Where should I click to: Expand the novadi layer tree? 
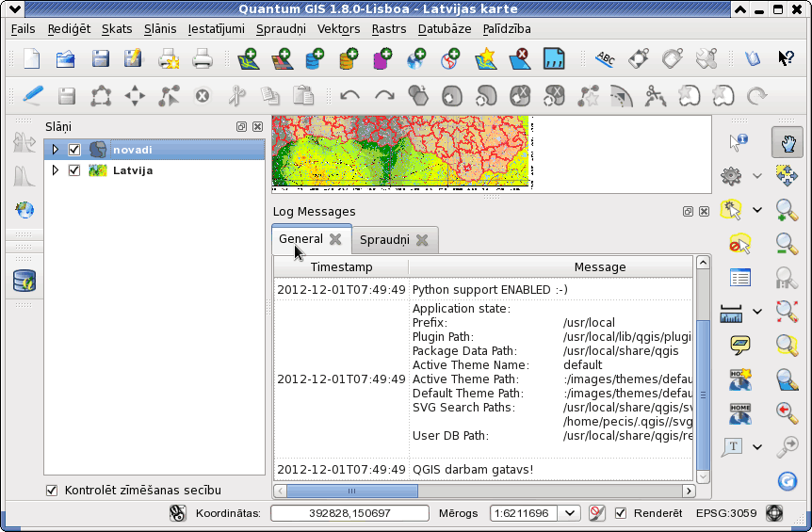(x=56, y=150)
